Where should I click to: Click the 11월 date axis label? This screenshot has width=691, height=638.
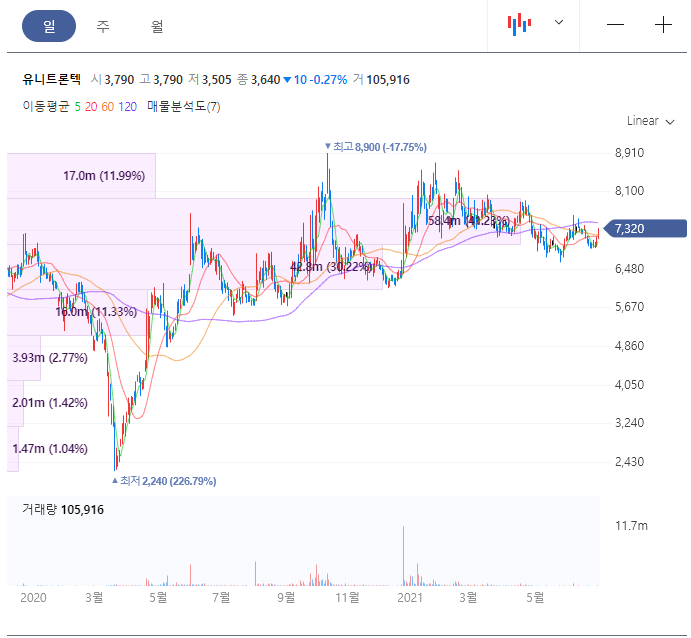pos(347,597)
